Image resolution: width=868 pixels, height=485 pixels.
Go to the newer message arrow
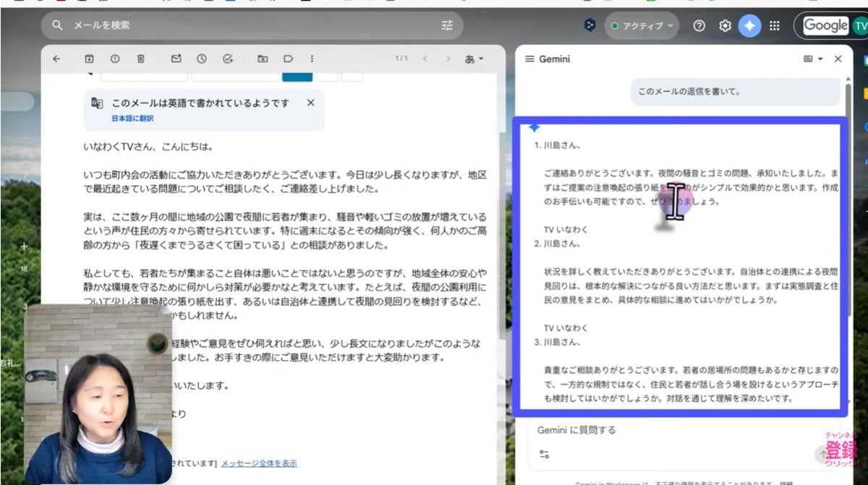click(x=425, y=59)
